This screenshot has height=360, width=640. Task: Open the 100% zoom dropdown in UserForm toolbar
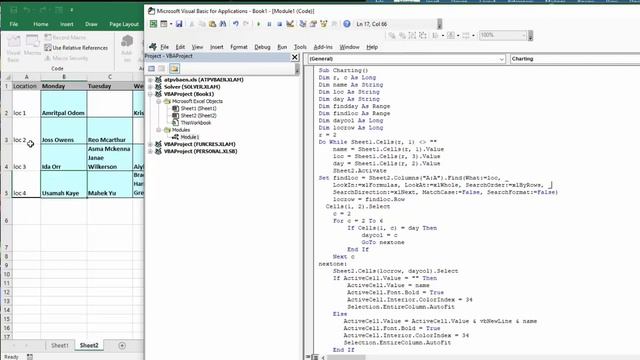(x=524, y=36)
